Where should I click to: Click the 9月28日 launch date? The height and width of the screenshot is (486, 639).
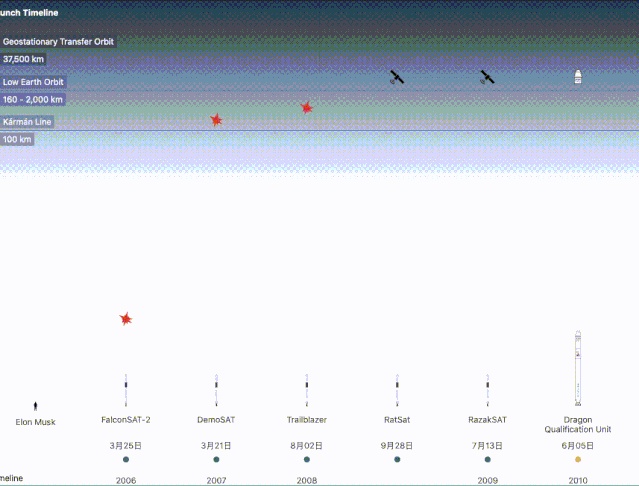397,446
